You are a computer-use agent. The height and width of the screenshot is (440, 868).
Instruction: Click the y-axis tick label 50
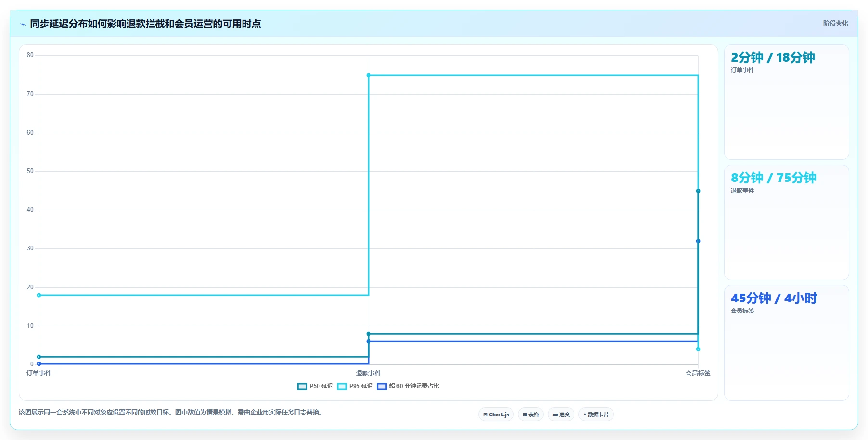point(30,171)
